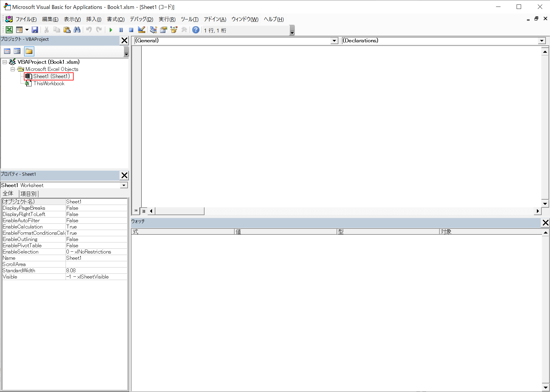The height and width of the screenshot is (392, 550).
Task: Click the Break pause icon
Action: (121, 30)
